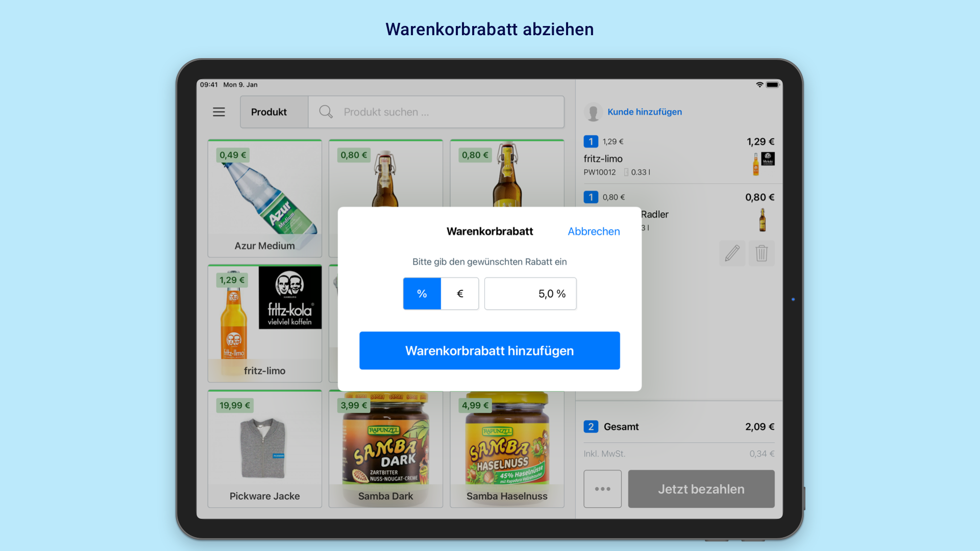The height and width of the screenshot is (551, 980).
Task: Click the 4,99 € price tag on Samba Haselnuss
Action: pos(475,406)
